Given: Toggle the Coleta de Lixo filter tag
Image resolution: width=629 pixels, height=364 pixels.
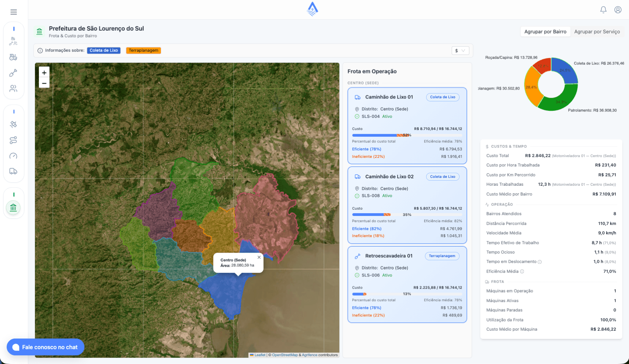Looking at the screenshot, I should pos(104,51).
